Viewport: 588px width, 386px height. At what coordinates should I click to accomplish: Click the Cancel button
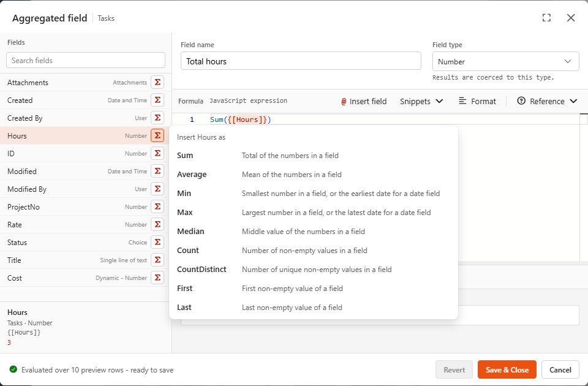click(x=560, y=370)
